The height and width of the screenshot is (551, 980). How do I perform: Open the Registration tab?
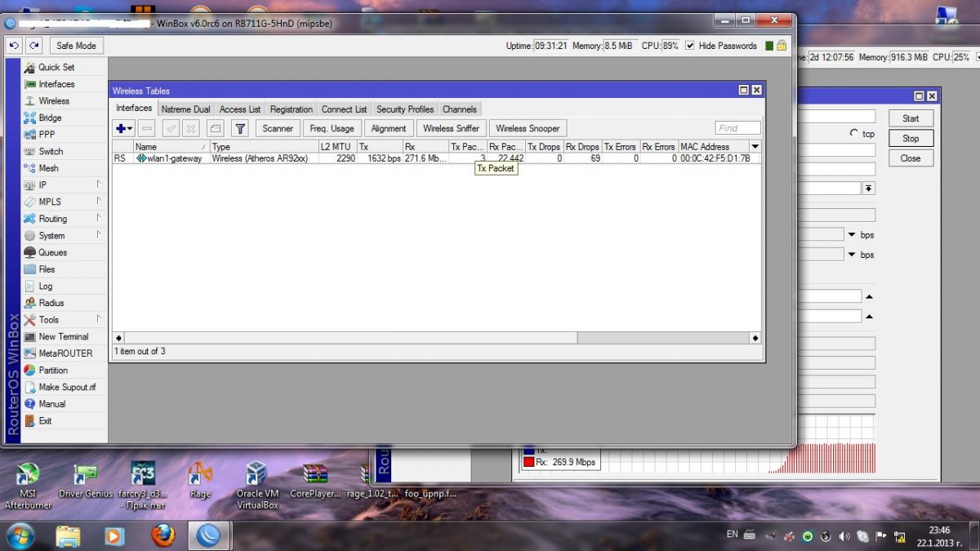[291, 109]
